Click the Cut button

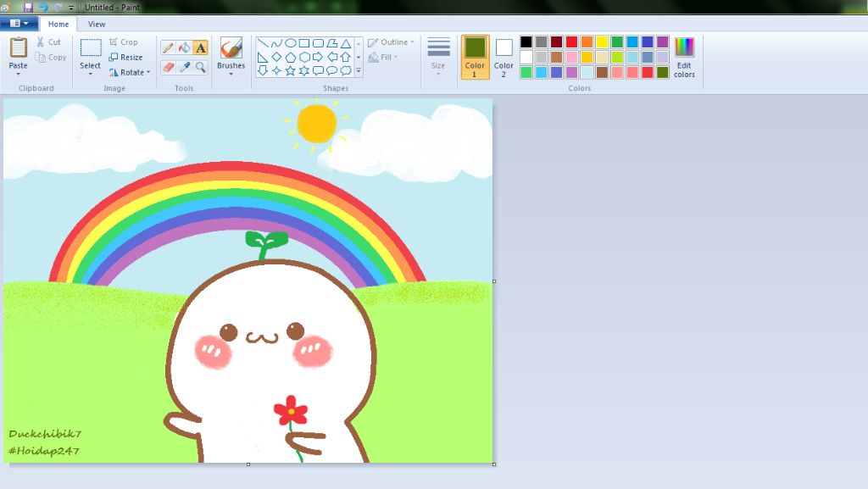(x=48, y=42)
